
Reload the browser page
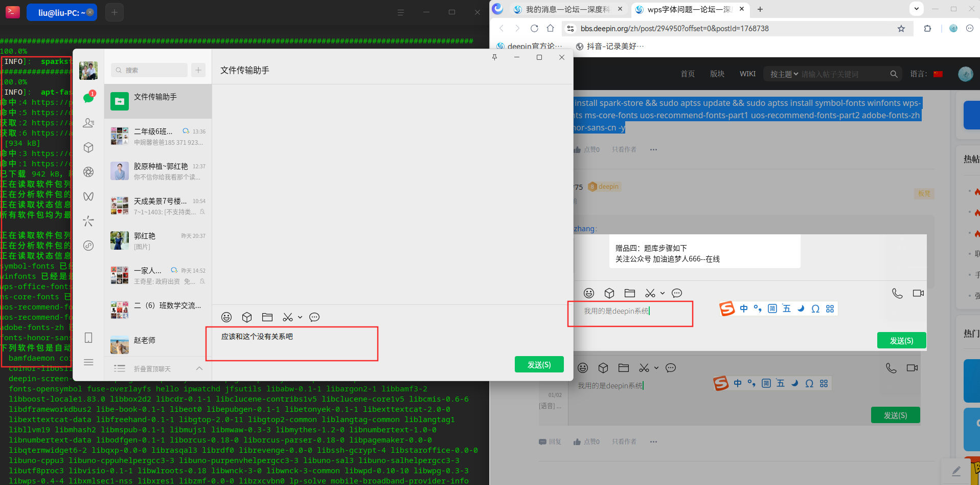click(534, 28)
